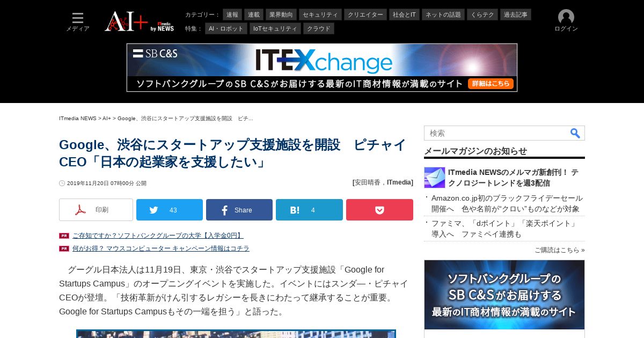The image size is (644, 338).
Task: Click the PR badge beside マウスコンピューター link
Action: [64, 248]
